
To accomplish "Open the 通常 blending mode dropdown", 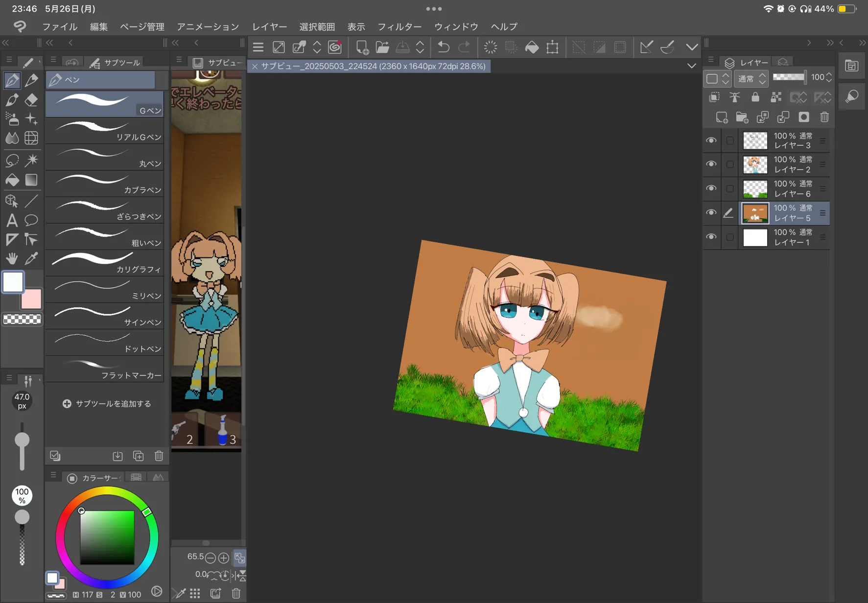I will coord(751,78).
